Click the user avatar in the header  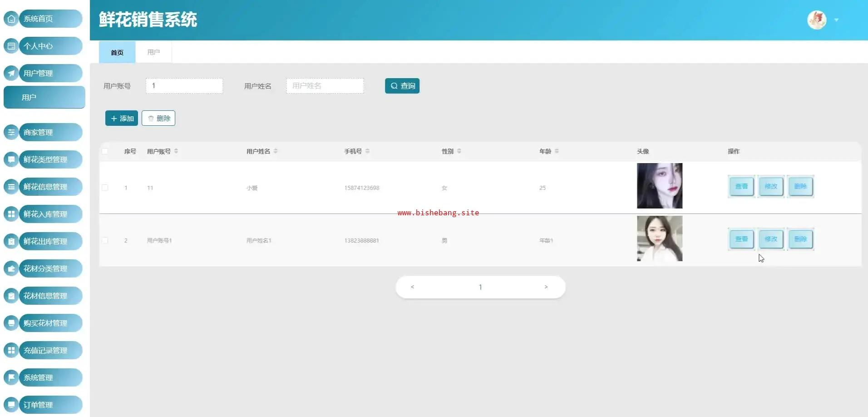817,20
